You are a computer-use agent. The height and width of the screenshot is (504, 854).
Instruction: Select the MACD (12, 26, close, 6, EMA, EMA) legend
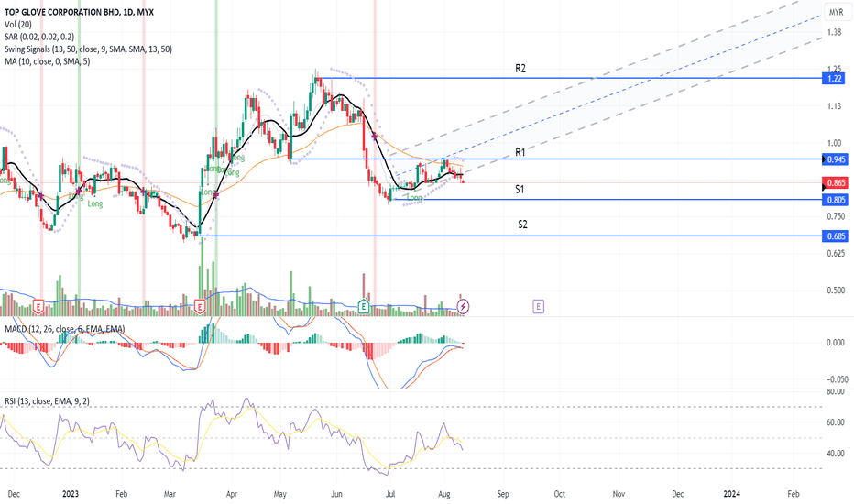65,329
